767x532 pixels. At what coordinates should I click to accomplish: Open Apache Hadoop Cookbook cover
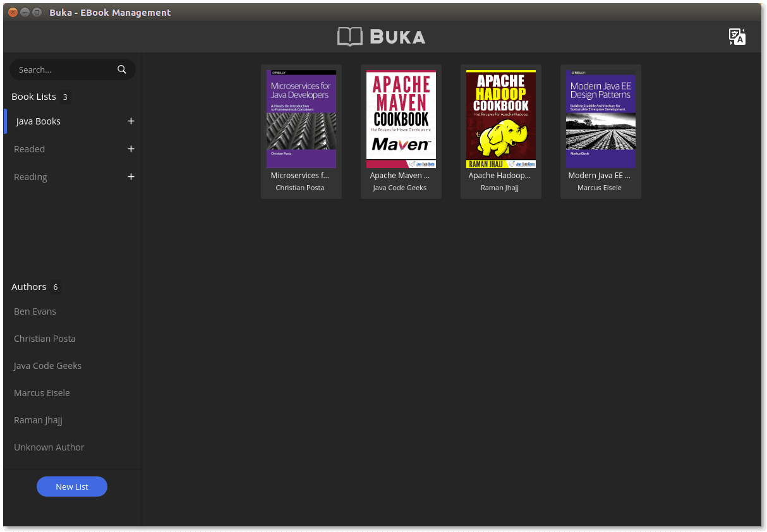(501, 119)
